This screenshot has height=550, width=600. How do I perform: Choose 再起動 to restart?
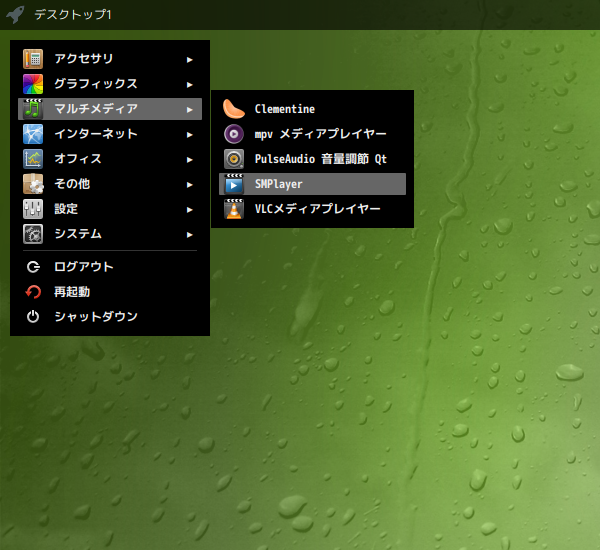coord(110,292)
